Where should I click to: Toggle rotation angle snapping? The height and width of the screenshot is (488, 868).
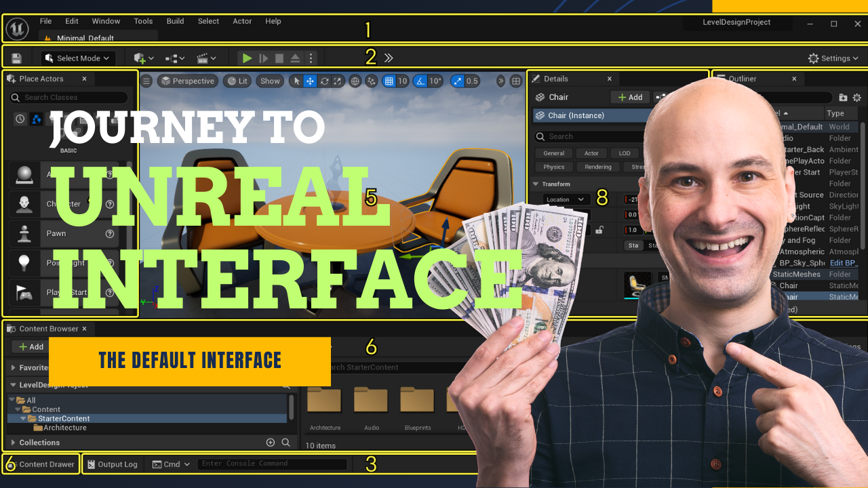pos(420,81)
